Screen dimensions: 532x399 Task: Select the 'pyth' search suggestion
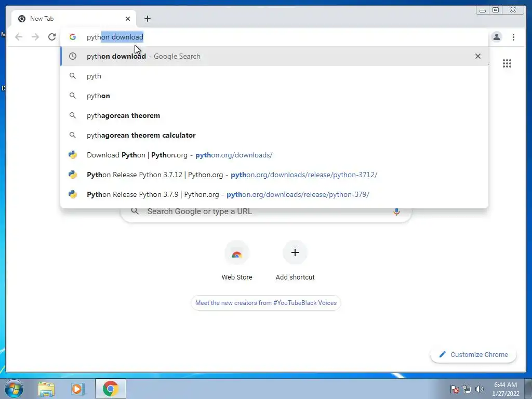click(x=274, y=76)
